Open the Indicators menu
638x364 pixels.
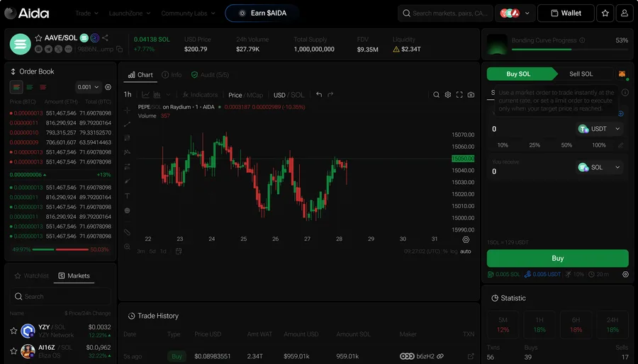click(200, 95)
